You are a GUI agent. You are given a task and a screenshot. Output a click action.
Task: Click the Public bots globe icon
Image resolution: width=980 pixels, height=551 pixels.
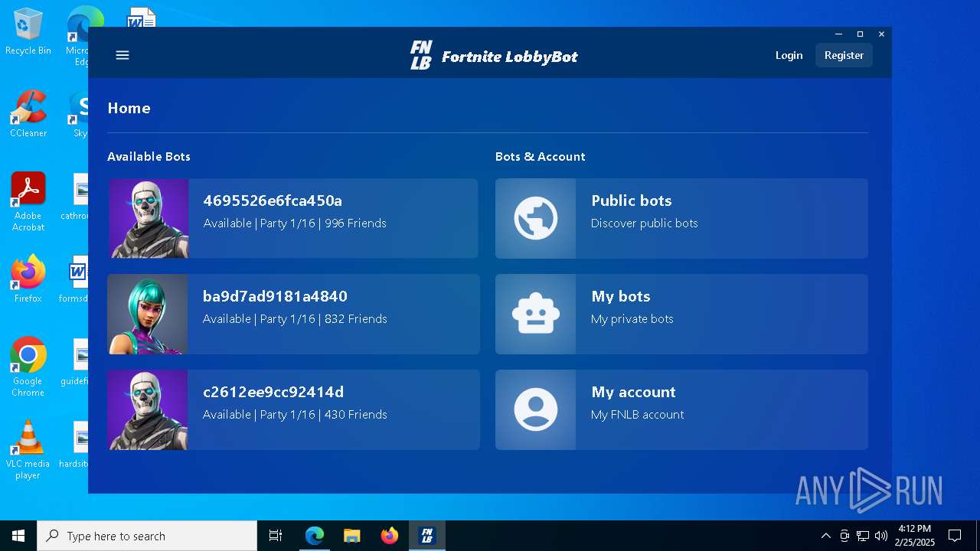coord(536,218)
